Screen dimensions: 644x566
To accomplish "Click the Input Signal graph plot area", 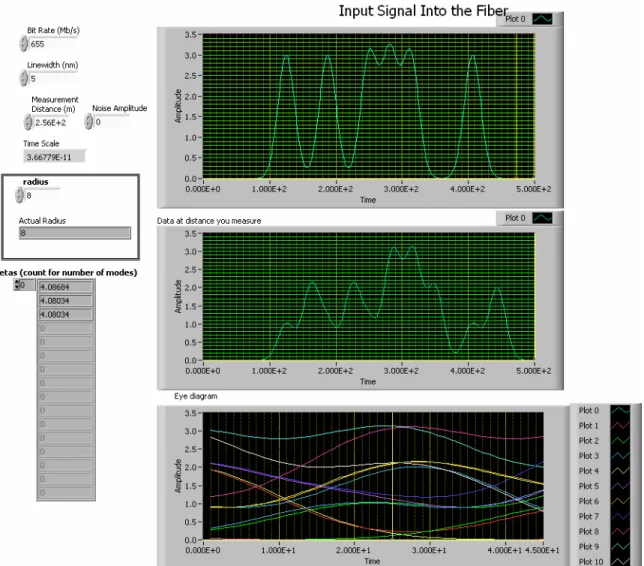I will coord(368,106).
